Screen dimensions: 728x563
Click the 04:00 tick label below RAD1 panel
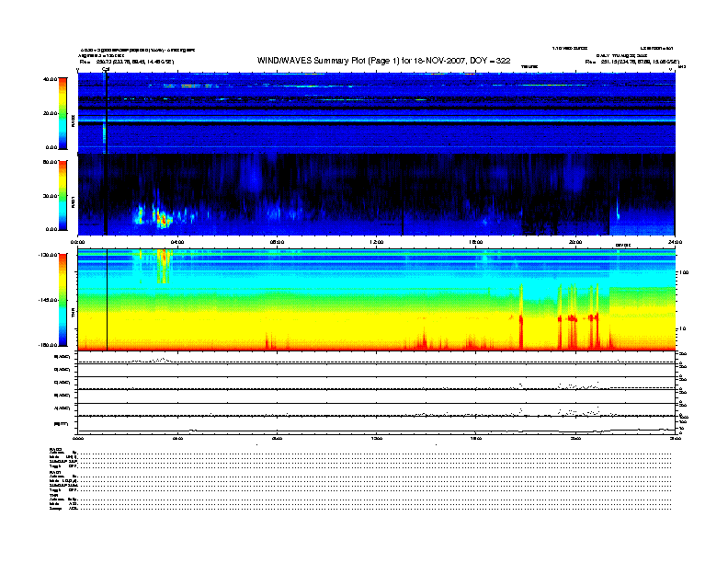(x=177, y=242)
